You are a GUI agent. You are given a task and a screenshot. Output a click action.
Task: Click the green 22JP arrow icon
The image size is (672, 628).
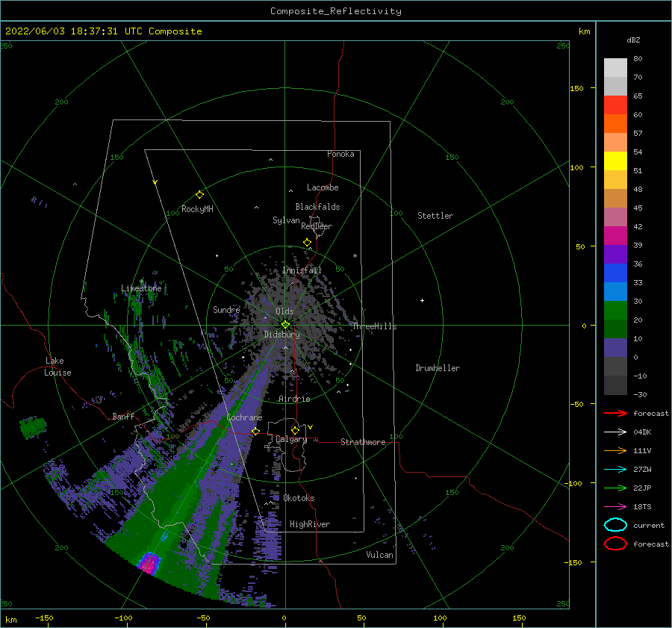coord(615,488)
